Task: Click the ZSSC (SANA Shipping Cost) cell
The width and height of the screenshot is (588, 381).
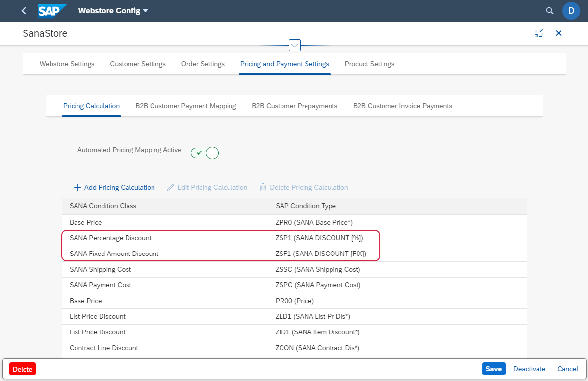Action: click(x=318, y=270)
